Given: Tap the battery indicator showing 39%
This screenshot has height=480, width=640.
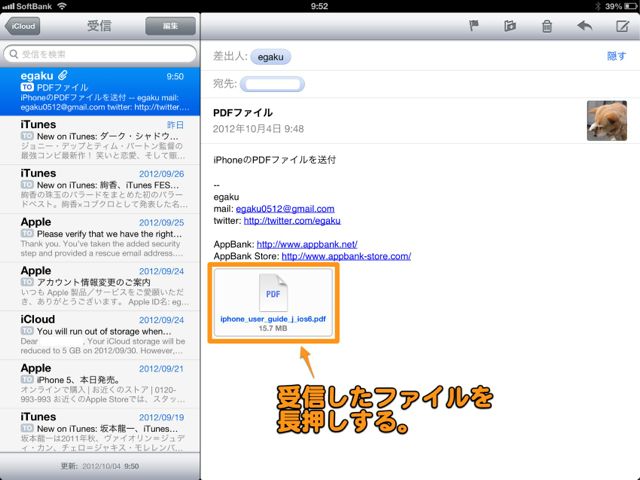Looking at the screenshot, I should pos(620,6).
